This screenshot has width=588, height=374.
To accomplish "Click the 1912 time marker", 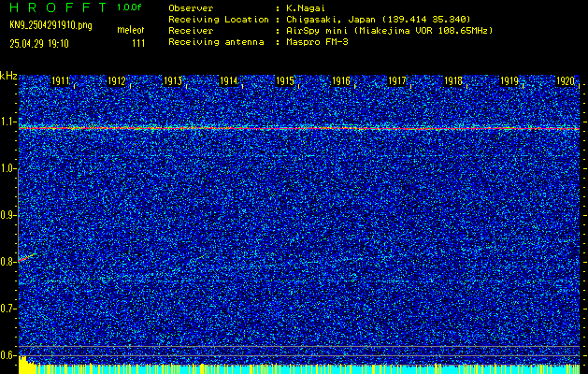I will pyautogui.click(x=116, y=81).
